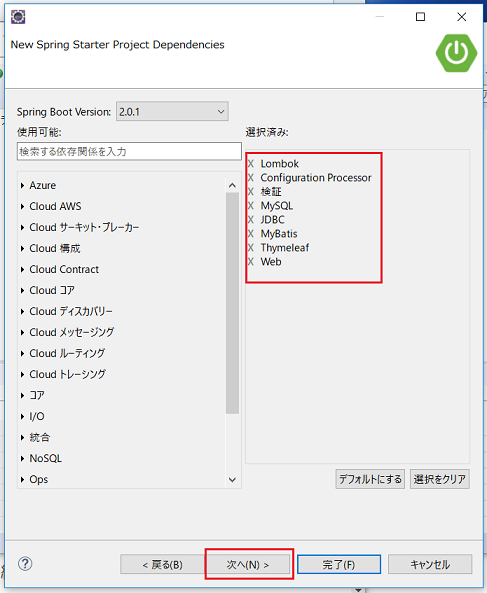Expand the Azure category

pyautogui.click(x=22, y=185)
